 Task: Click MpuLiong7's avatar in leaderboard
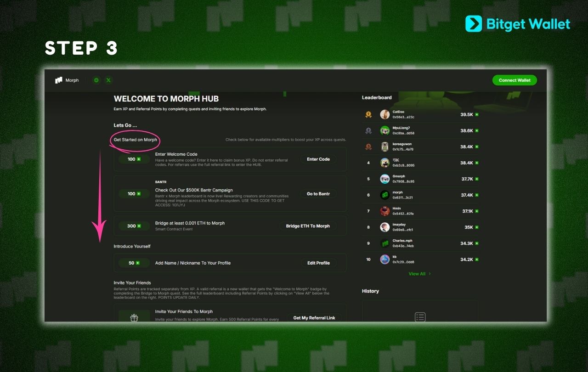tap(385, 130)
